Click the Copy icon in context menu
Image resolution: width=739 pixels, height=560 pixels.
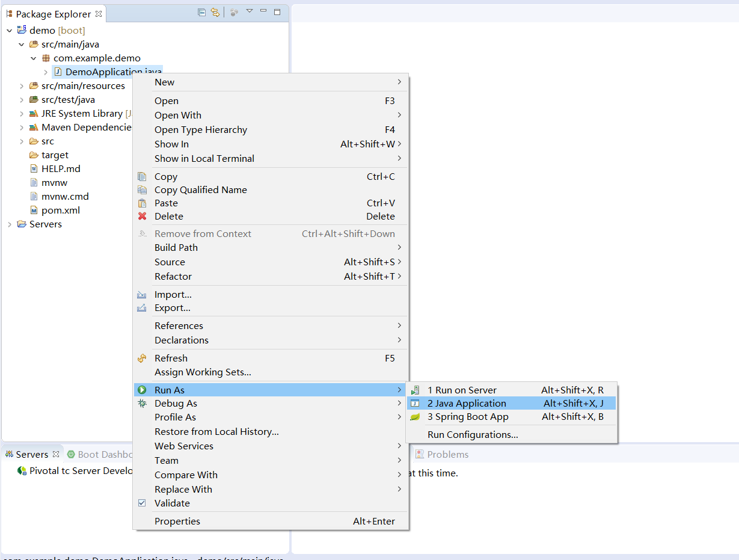pos(143,176)
